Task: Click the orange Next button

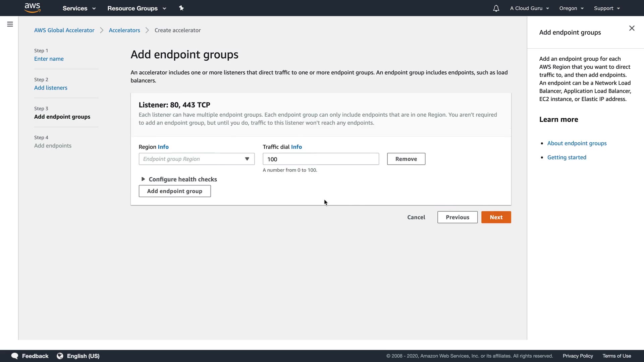Action: pyautogui.click(x=496, y=217)
